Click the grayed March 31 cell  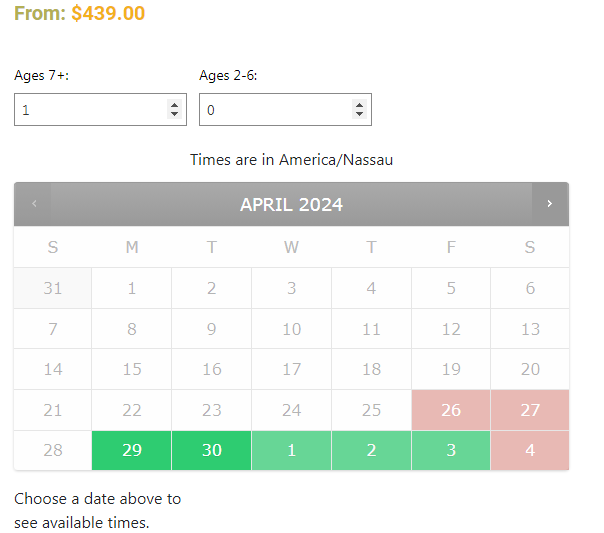pyautogui.click(x=53, y=288)
